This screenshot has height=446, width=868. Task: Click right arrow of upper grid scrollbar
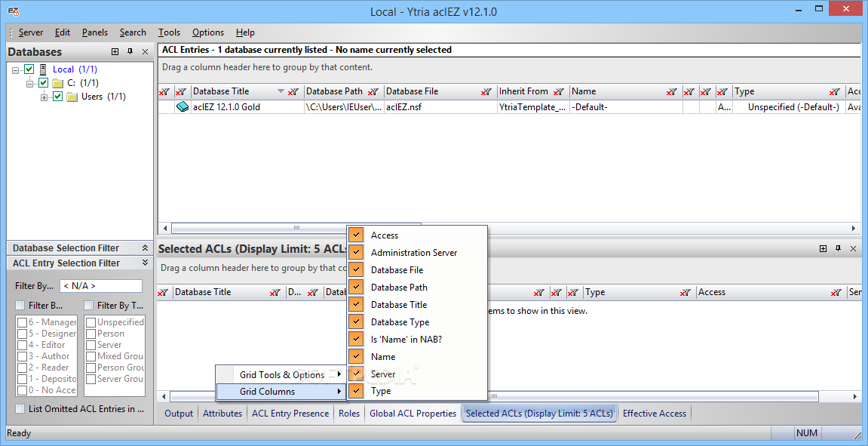tap(854, 228)
